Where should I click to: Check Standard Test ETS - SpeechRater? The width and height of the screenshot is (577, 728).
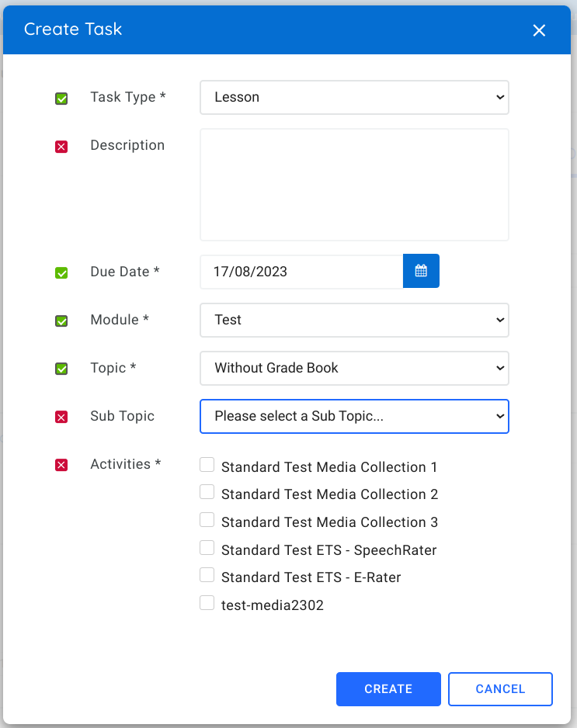click(207, 547)
